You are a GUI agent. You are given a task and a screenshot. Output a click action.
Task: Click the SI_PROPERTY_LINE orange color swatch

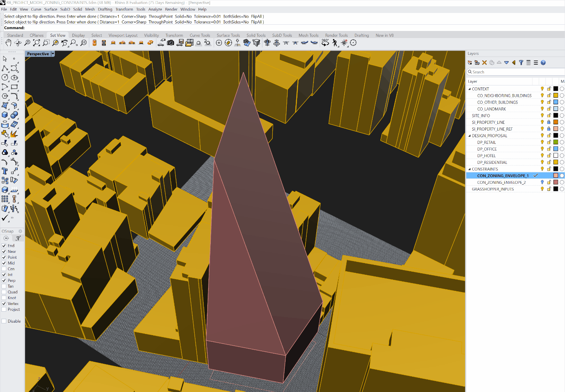click(556, 122)
